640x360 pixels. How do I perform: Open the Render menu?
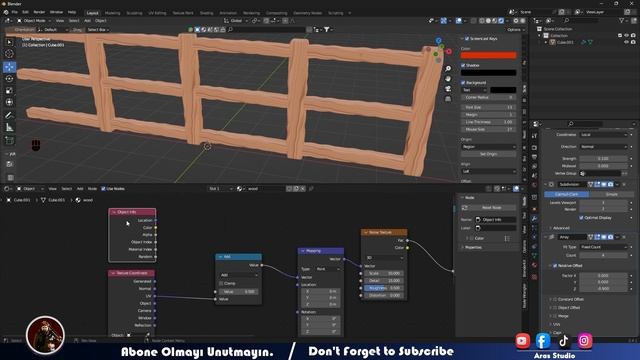click(39, 12)
